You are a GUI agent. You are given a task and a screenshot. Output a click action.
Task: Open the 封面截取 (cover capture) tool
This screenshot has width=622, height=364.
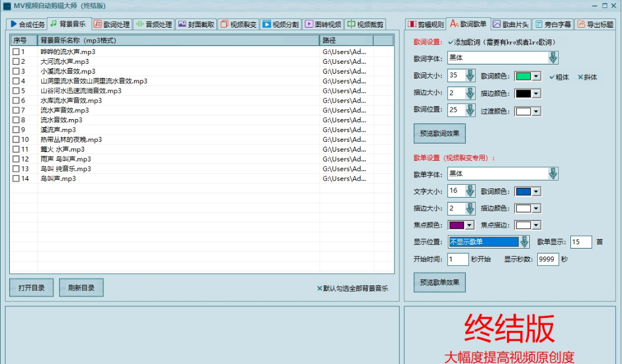(195, 25)
